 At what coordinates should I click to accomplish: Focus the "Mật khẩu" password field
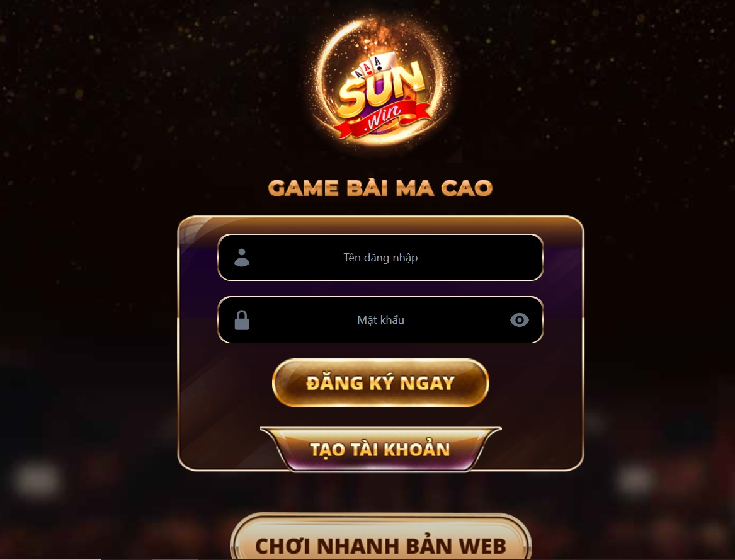pos(380,320)
